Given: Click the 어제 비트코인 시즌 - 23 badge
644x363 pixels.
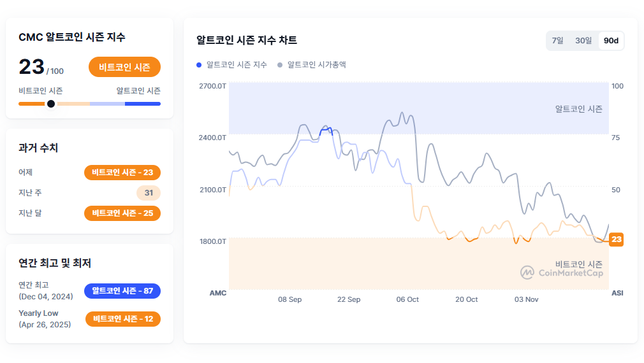Looking at the screenshot, I should (122, 172).
